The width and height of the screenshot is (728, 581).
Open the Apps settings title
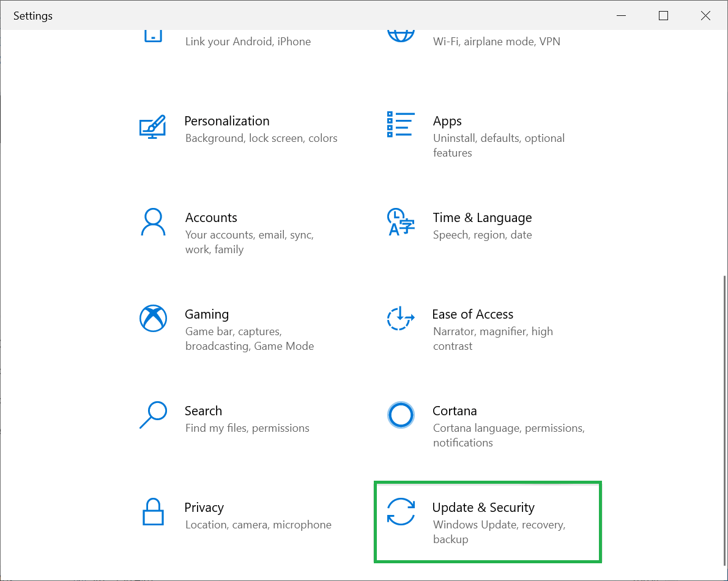[447, 121]
